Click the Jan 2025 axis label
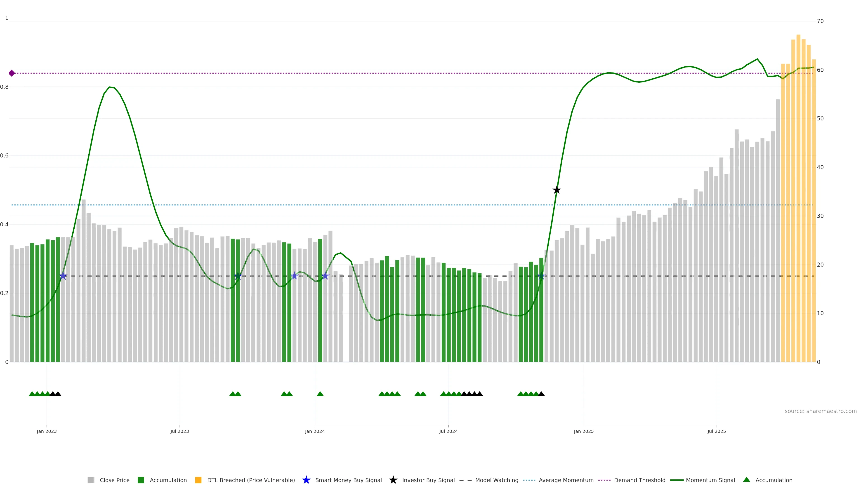 pos(584,431)
